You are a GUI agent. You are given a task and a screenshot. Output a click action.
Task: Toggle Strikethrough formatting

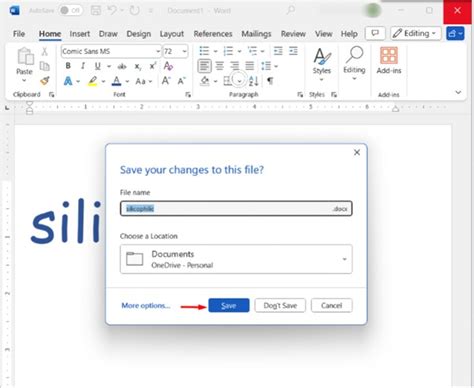click(x=122, y=67)
